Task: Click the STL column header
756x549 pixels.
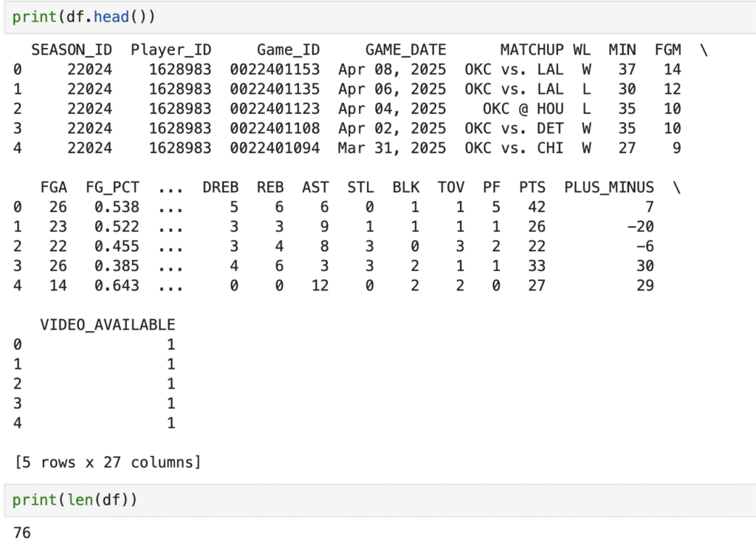Action: 360,187
